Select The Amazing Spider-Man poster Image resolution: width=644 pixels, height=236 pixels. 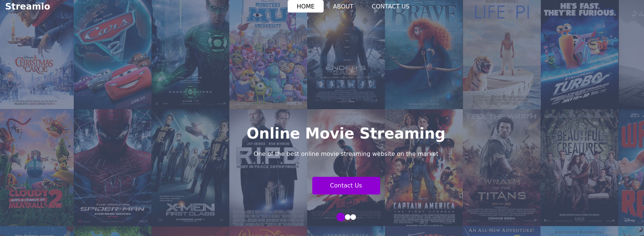coord(113,167)
